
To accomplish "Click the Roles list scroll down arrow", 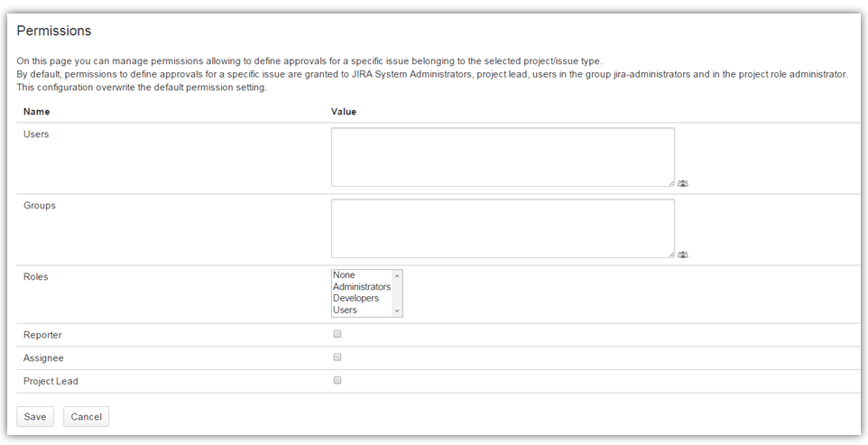I will pos(397,311).
